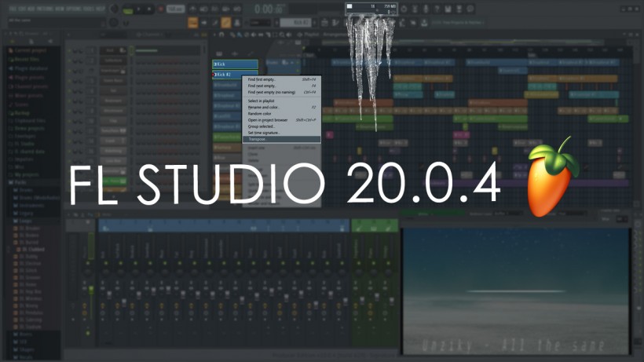The height and width of the screenshot is (362, 644).
Task: Expand the Current project browser folder
Action: (28, 50)
